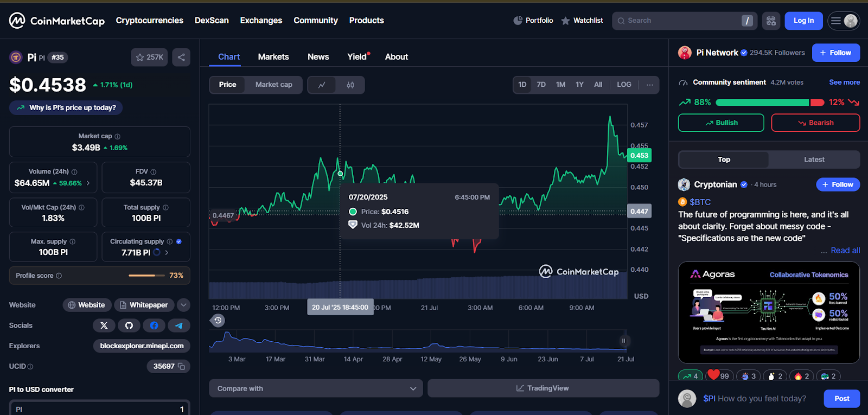Click Cryptonian's profile avatar
Screen dimensions: 868x415
[x=684, y=184]
